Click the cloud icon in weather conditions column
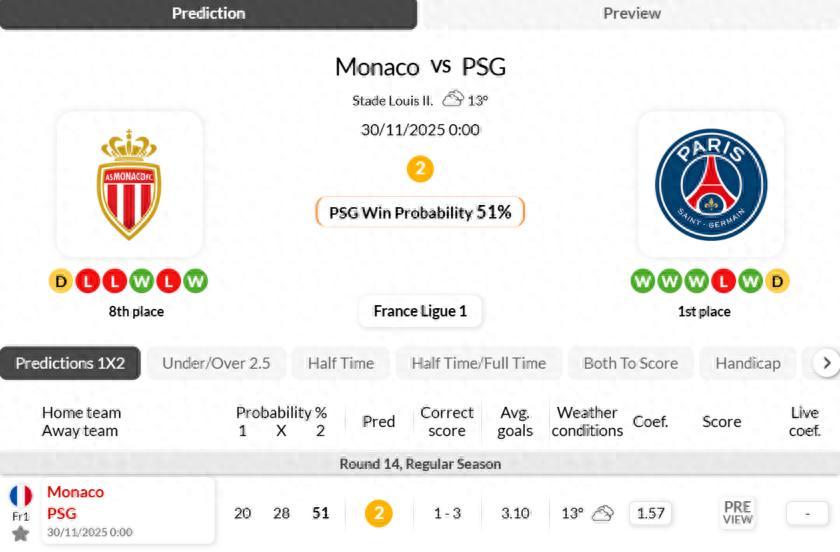 click(602, 513)
